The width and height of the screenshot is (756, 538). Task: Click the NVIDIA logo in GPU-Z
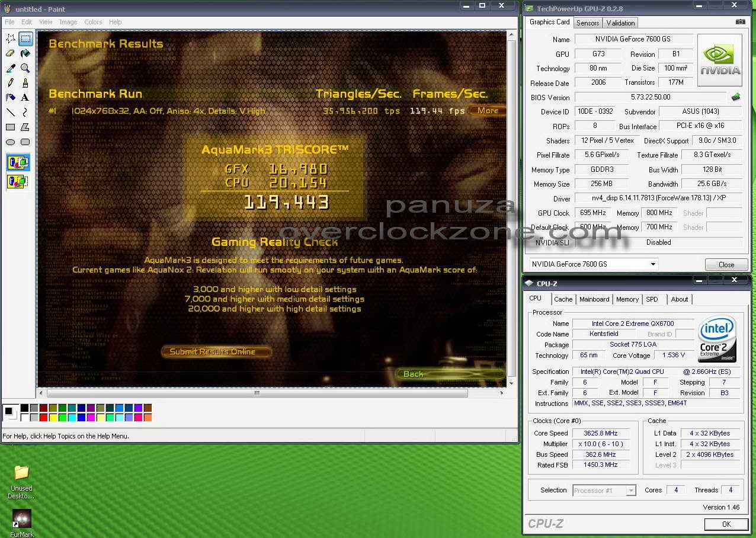pyautogui.click(x=720, y=60)
